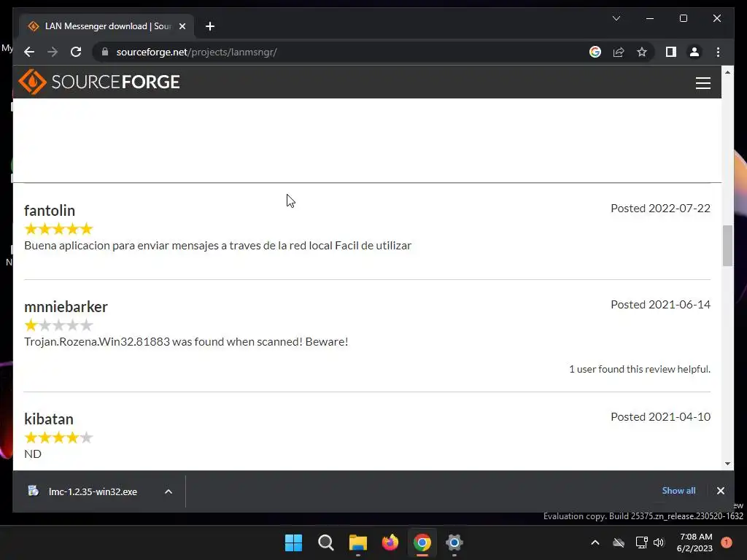Image resolution: width=747 pixels, height=560 pixels.
Task: Click kibatan's four-star rating
Action: 58,437
